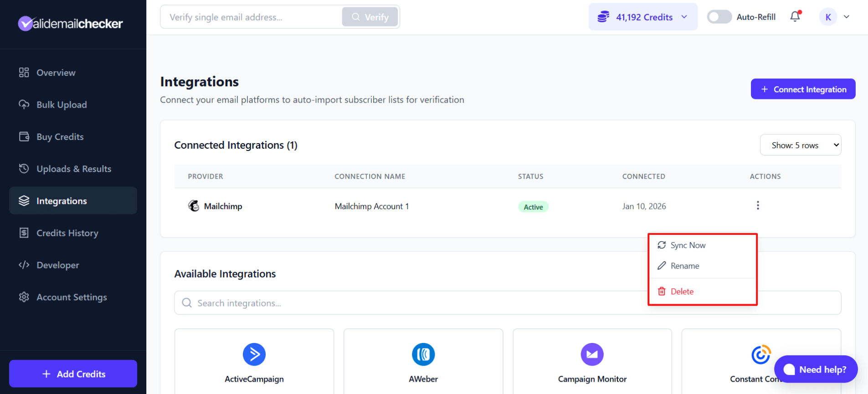Open the Need help? chat
Screen dimensions: 868x394
tap(816, 369)
